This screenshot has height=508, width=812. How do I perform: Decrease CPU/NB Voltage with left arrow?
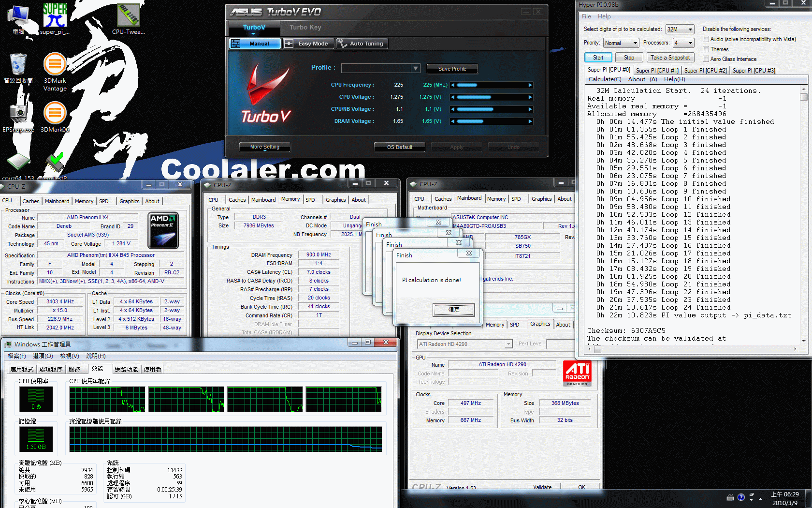(x=453, y=109)
